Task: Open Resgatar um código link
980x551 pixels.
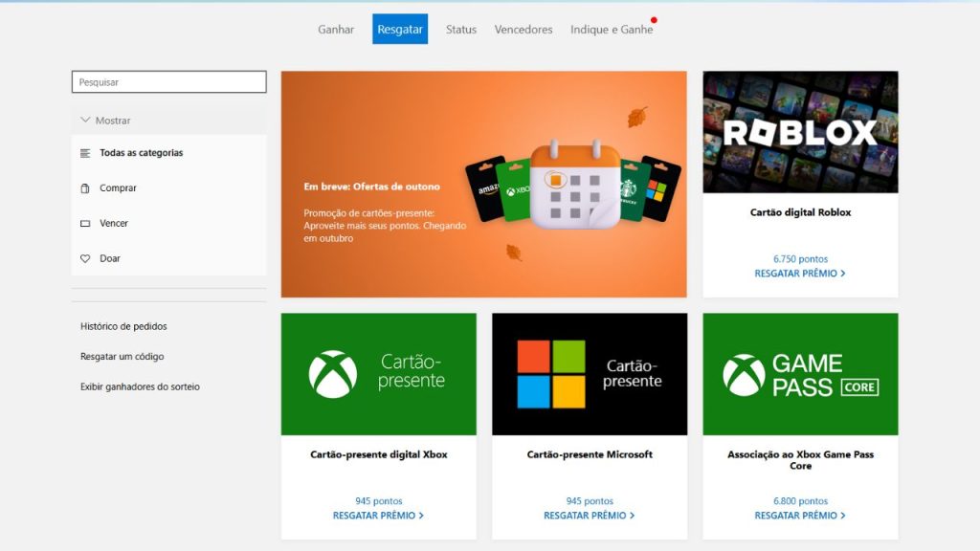Action: pos(122,356)
